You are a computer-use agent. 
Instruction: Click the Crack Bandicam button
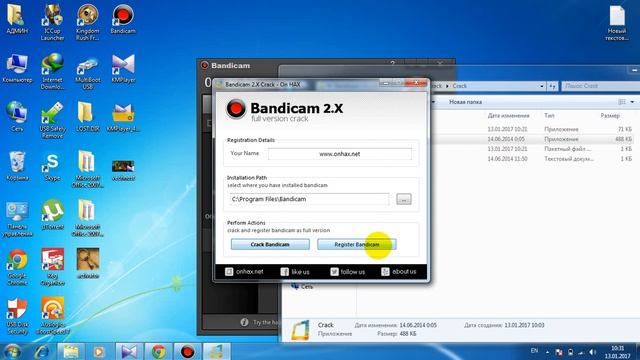tap(270, 244)
